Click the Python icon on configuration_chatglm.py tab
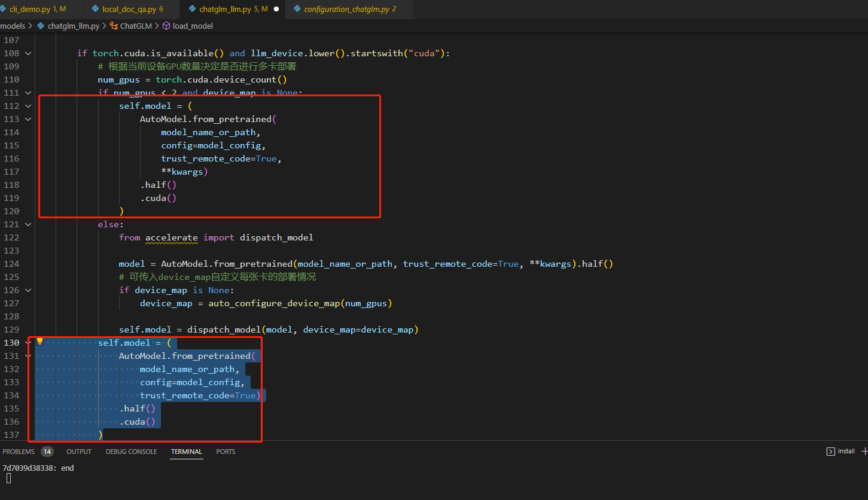868x500 pixels. pyautogui.click(x=297, y=10)
